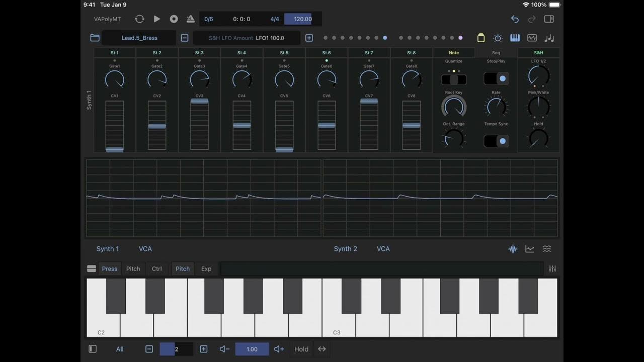644x362 pixels.
Task: Toggle the Stop/Play switch
Action: (496, 78)
